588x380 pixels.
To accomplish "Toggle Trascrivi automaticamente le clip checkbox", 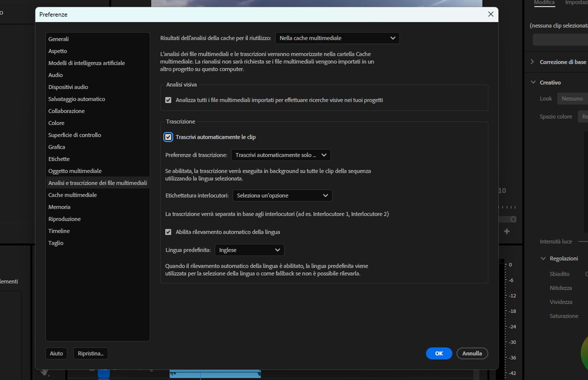I will pyautogui.click(x=168, y=137).
